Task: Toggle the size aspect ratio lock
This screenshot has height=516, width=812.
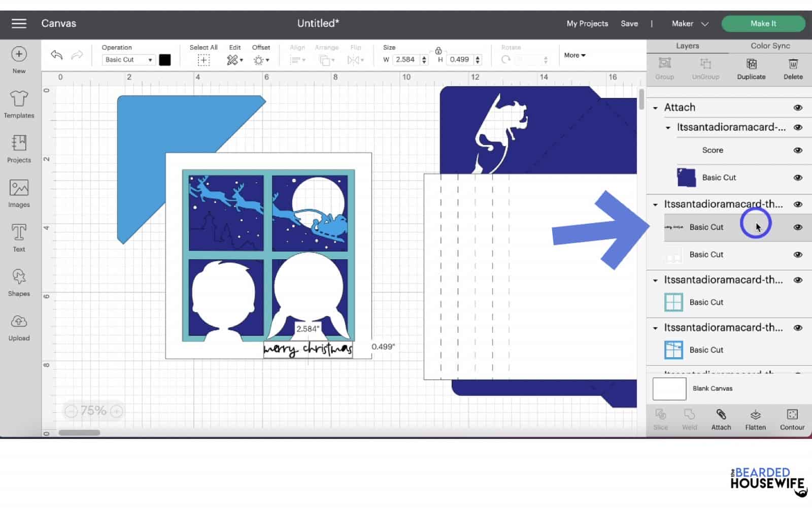Action: [438, 51]
